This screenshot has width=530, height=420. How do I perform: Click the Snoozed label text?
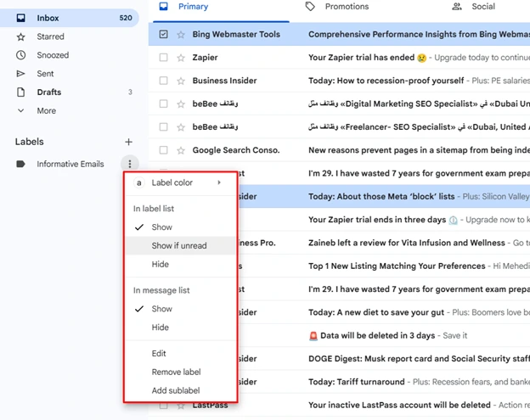tap(53, 55)
